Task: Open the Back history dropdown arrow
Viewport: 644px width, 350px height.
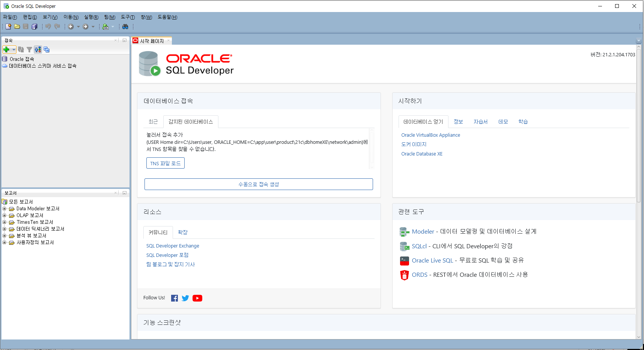Action: [78, 27]
